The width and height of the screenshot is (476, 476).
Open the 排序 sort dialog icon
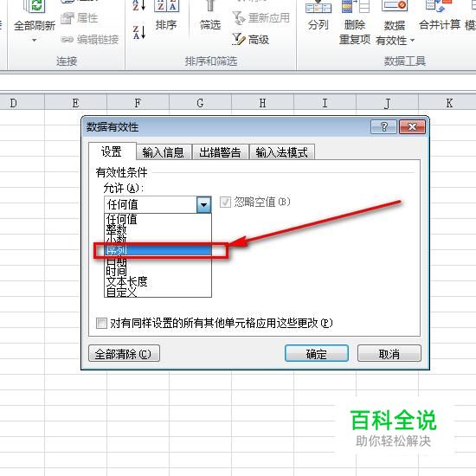(x=166, y=6)
